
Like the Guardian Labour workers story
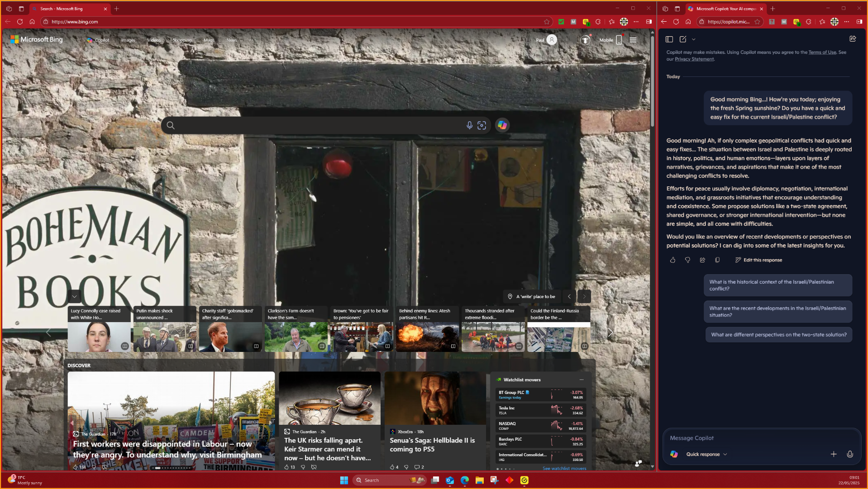pyautogui.click(x=76, y=467)
